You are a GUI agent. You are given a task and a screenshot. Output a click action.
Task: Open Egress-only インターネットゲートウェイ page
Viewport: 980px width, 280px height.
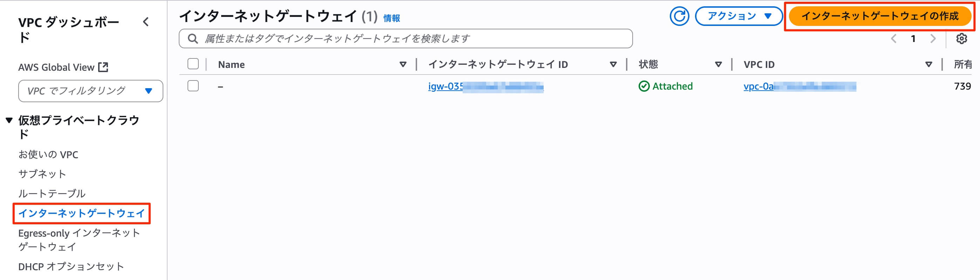[x=79, y=240]
